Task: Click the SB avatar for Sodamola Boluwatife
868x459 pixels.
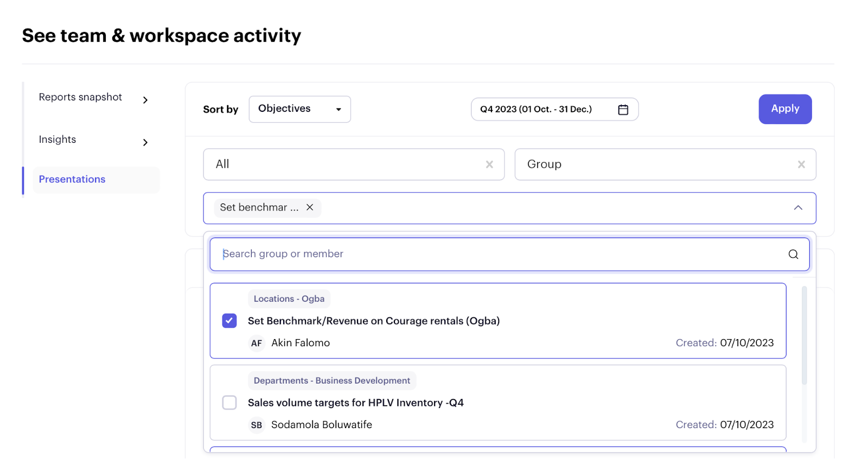Action: [257, 425]
